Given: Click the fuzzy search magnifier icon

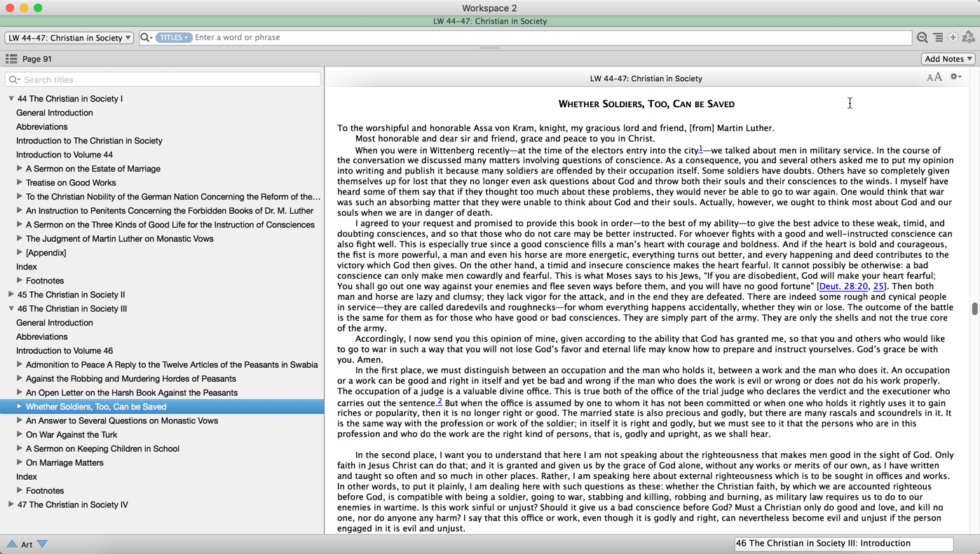Looking at the screenshot, I should pos(923,38).
